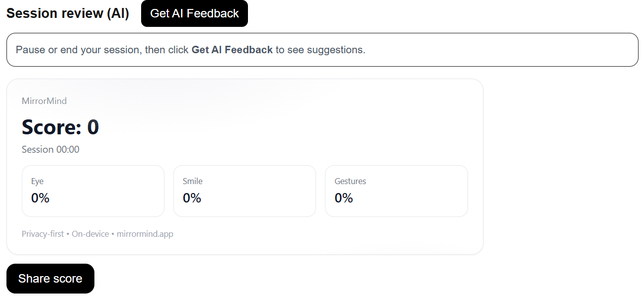Click the bold Get AI Feedback text in hint
This screenshot has width=644, height=299.
pyautogui.click(x=232, y=50)
